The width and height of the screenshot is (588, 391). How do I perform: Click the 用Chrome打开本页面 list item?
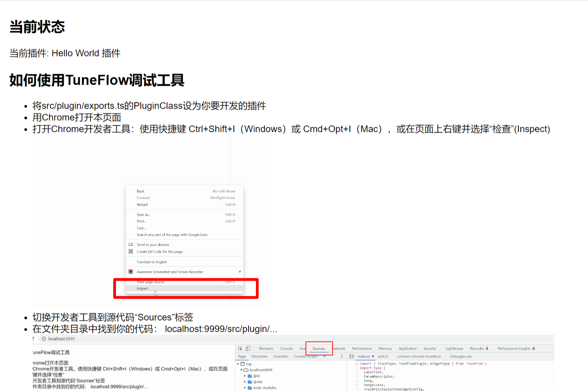[77, 118]
